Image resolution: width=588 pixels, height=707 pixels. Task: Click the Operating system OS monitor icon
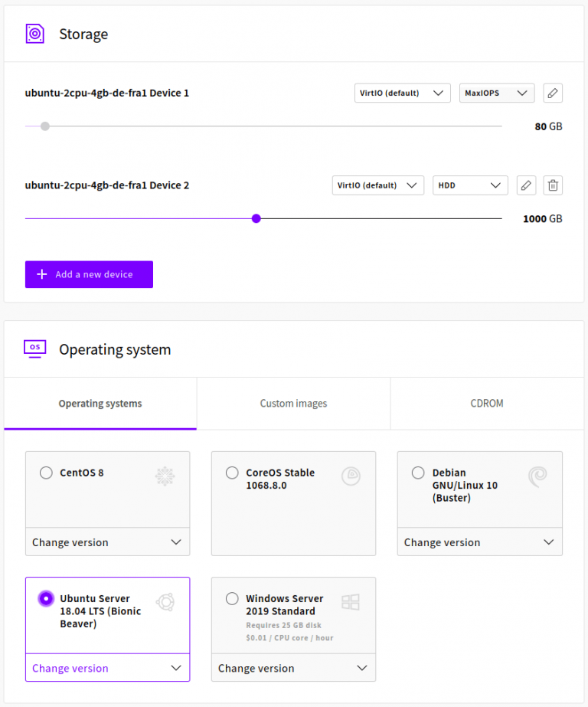click(x=35, y=349)
